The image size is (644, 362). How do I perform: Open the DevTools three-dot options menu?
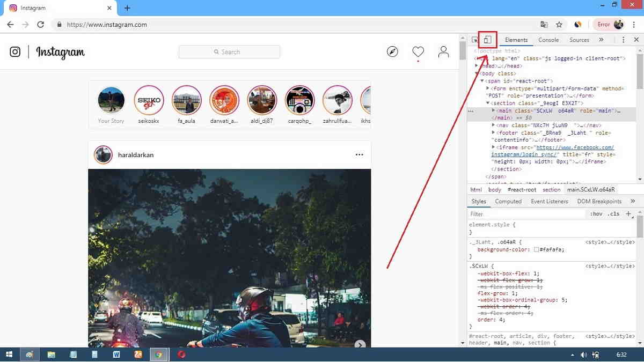click(x=623, y=40)
